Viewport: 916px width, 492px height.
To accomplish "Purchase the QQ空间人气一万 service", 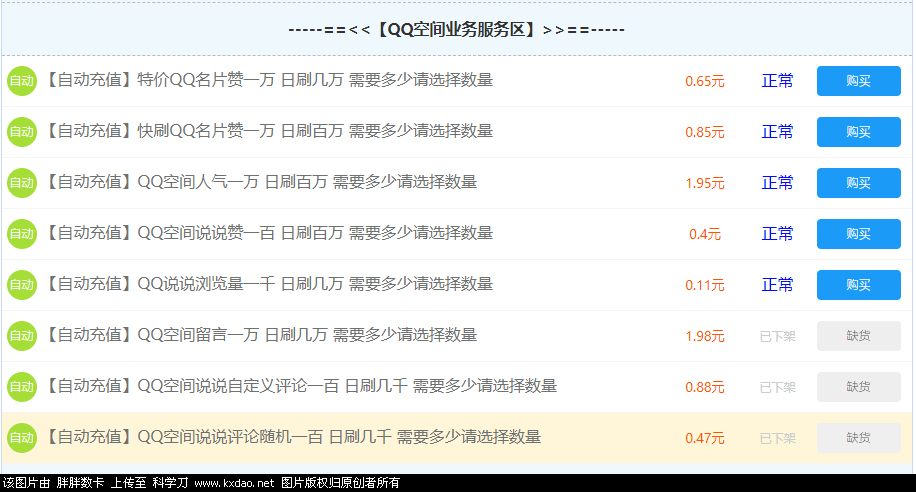I will (x=858, y=183).
